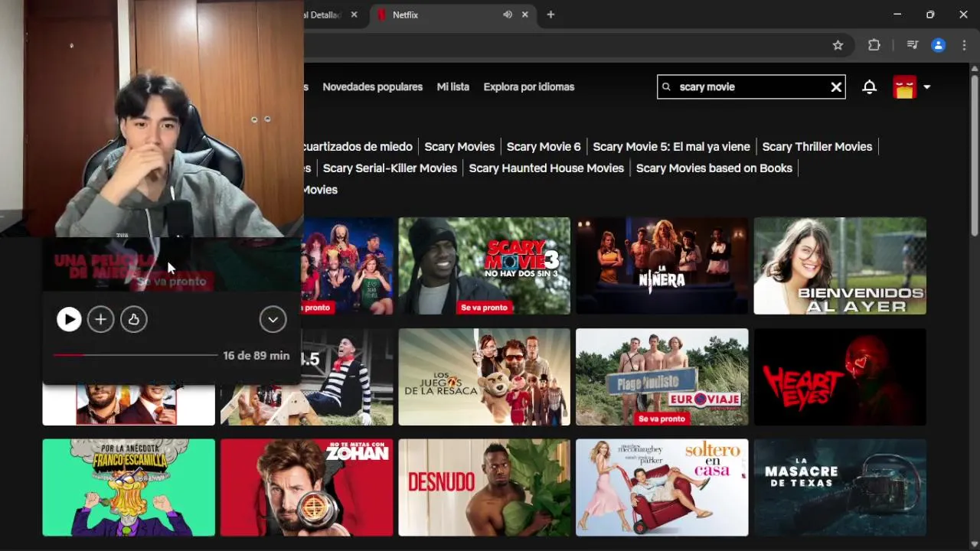Open Bienvenidos al Ayer thumbnail

click(x=840, y=266)
